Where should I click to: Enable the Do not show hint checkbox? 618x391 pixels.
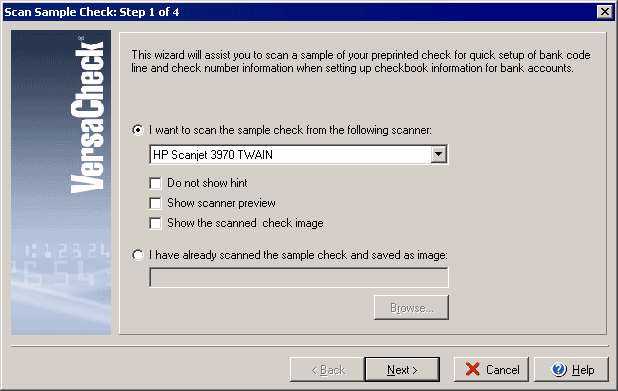click(155, 183)
